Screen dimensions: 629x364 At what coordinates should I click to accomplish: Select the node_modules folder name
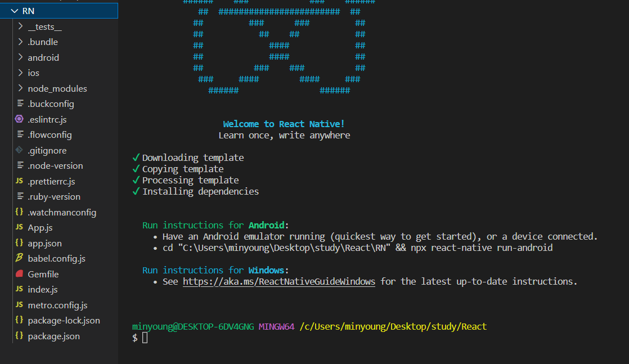point(57,89)
